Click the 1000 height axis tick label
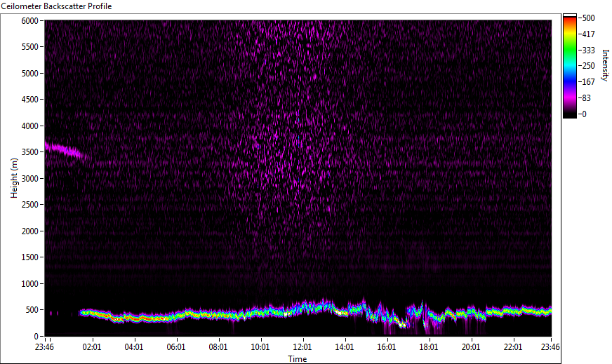Screen dimensions: 612x364 point(29,284)
